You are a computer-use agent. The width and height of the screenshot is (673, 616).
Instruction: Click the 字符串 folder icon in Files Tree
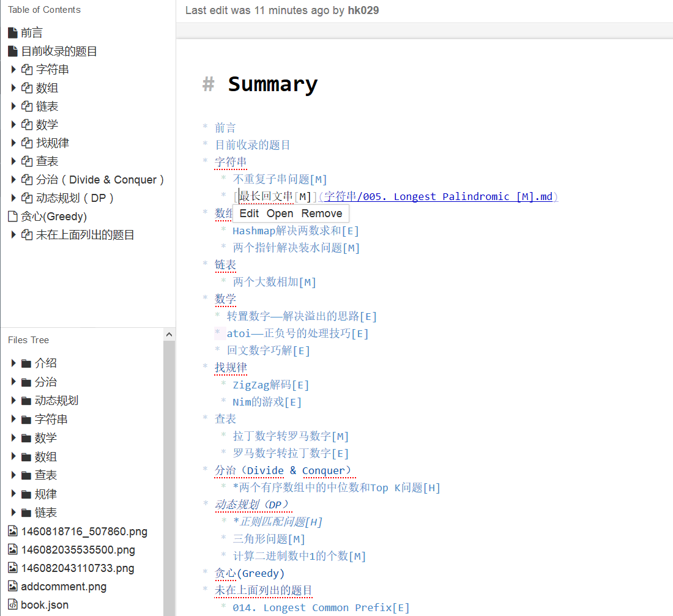(x=26, y=420)
